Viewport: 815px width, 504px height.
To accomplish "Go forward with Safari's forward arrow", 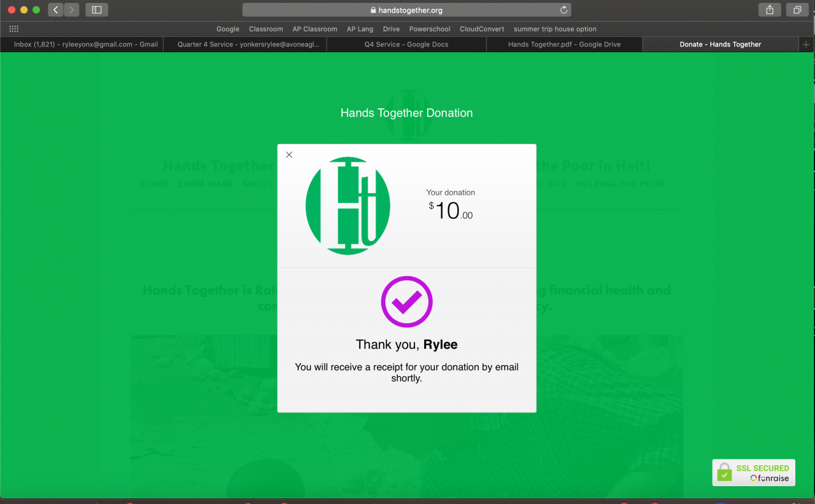I will (x=71, y=10).
